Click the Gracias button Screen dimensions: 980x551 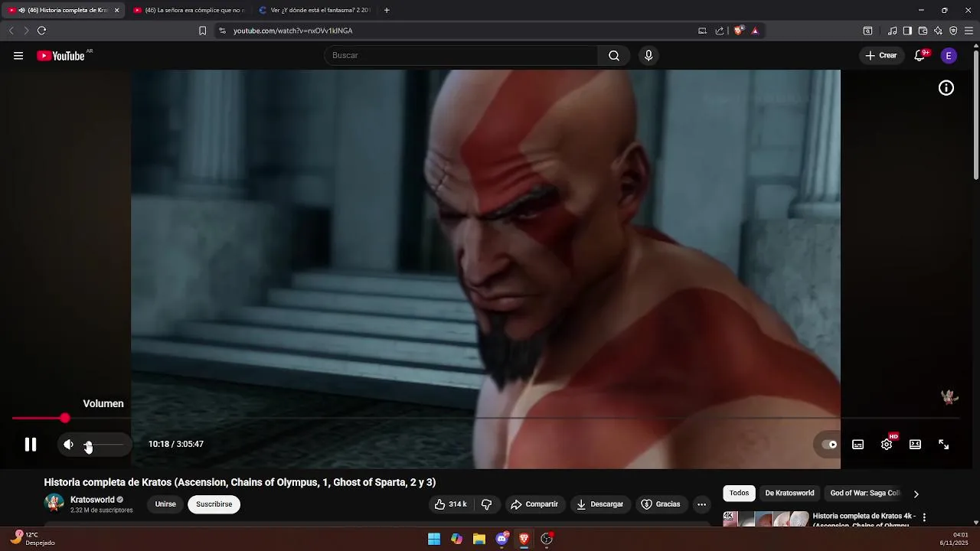coord(660,504)
